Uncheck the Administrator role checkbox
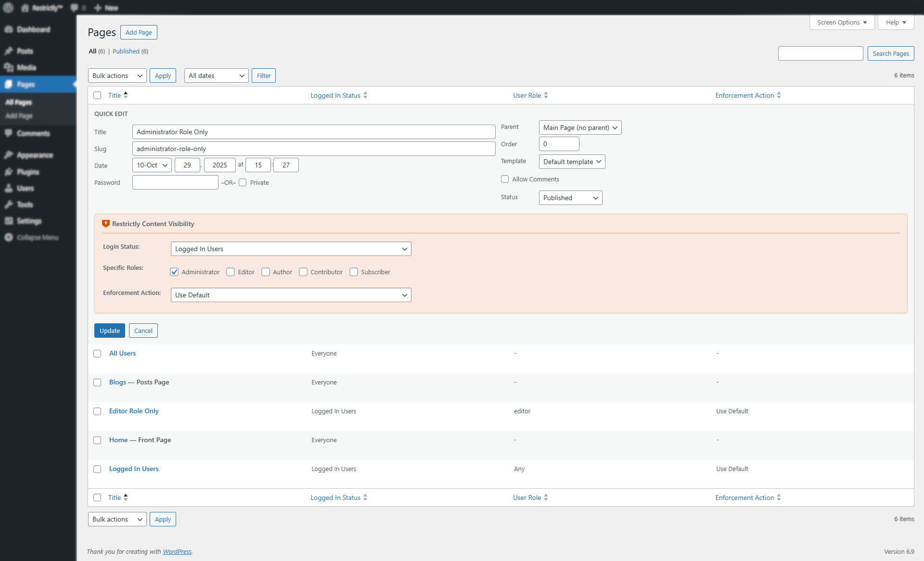This screenshot has height=561, width=924. (174, 272)
